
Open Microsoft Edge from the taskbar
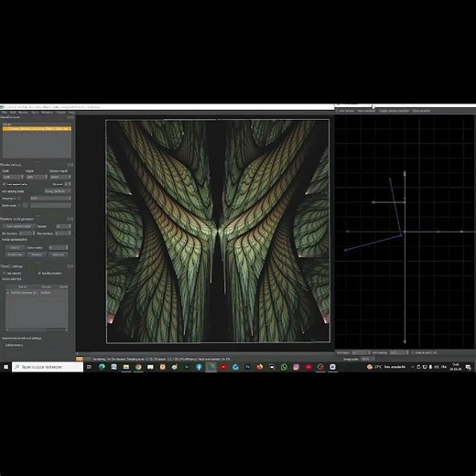102,367
